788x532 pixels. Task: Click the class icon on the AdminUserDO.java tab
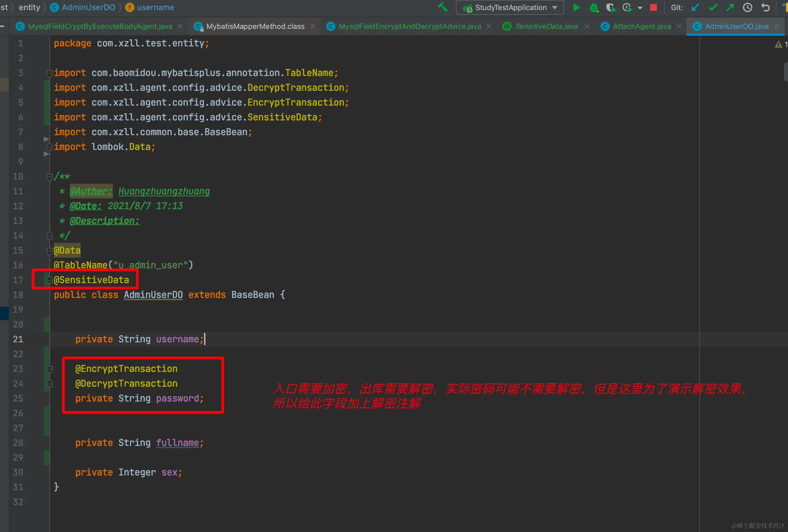point(697,27)
